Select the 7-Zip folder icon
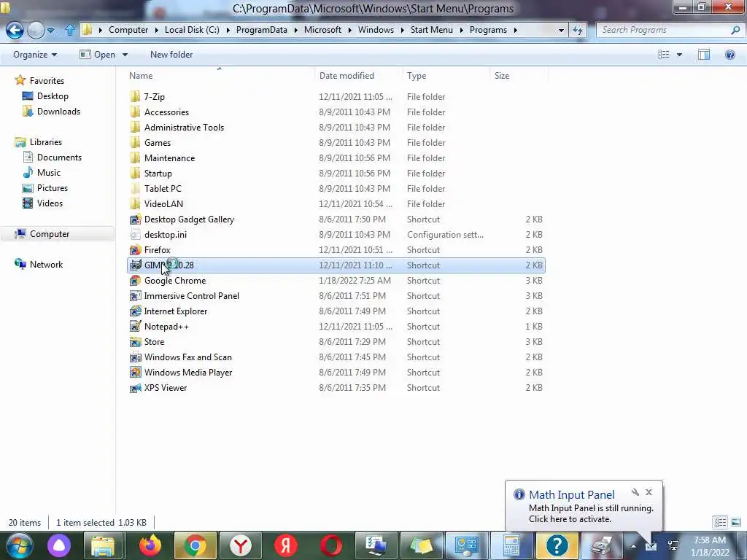The image size is (747, 560). coord(135,97)
